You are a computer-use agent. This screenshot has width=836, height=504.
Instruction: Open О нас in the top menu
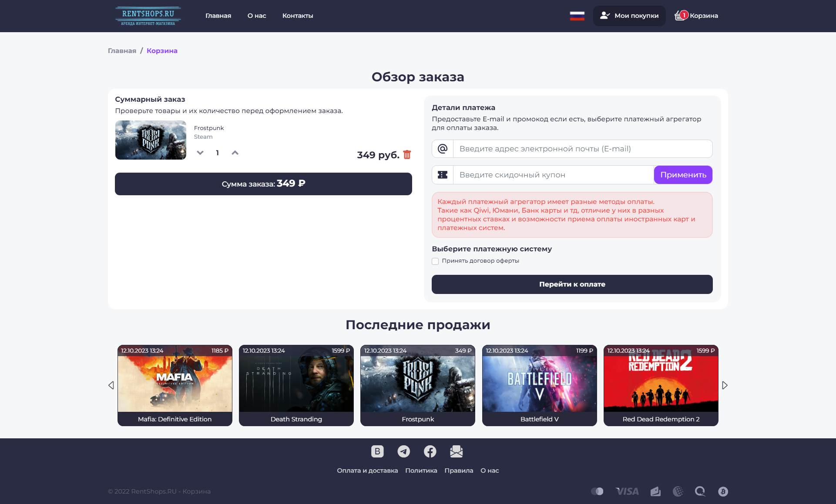[257, 16]
